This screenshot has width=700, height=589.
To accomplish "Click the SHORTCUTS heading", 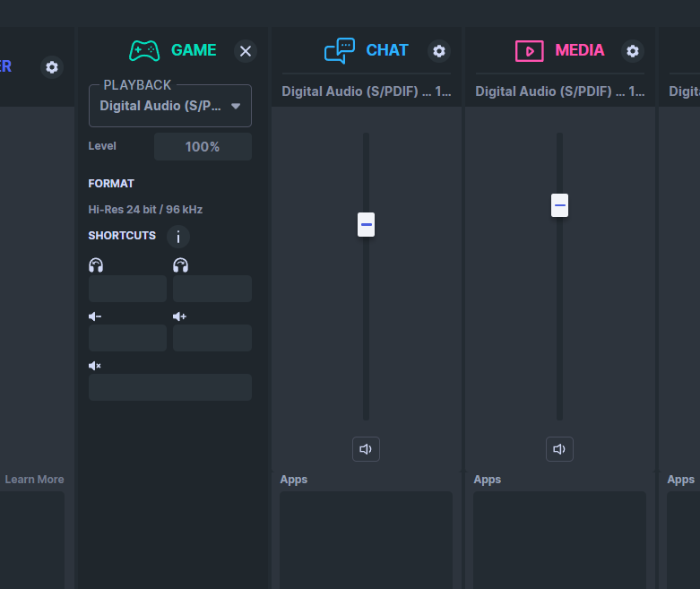I will [x=122, y=236].
